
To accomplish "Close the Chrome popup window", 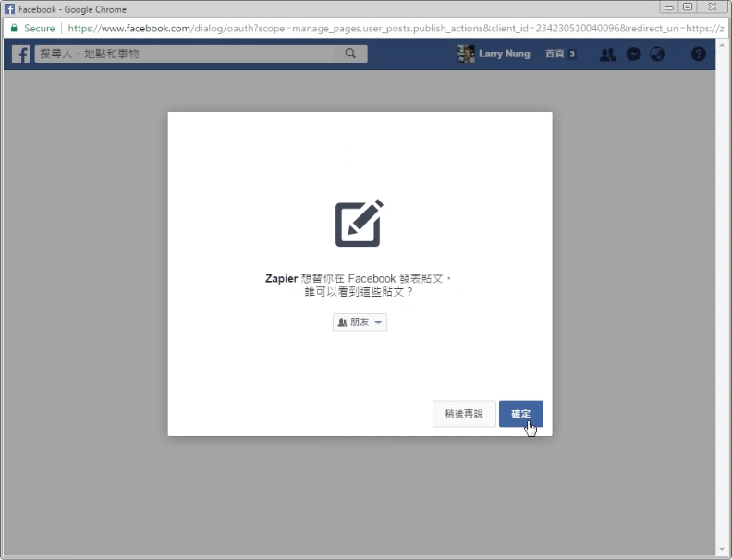I will pyautogui.click(x=712, y=6).
